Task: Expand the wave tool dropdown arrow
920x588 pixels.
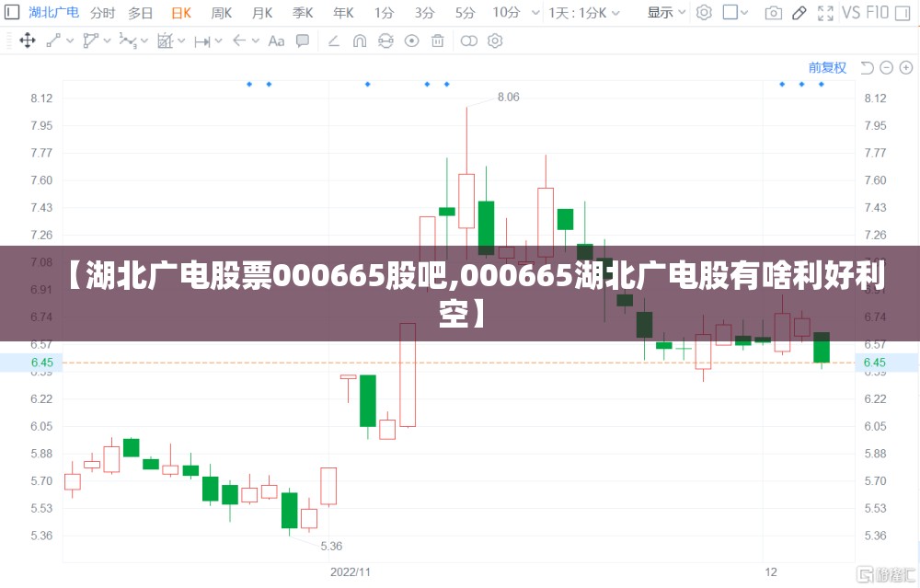Action: [144, 41]
